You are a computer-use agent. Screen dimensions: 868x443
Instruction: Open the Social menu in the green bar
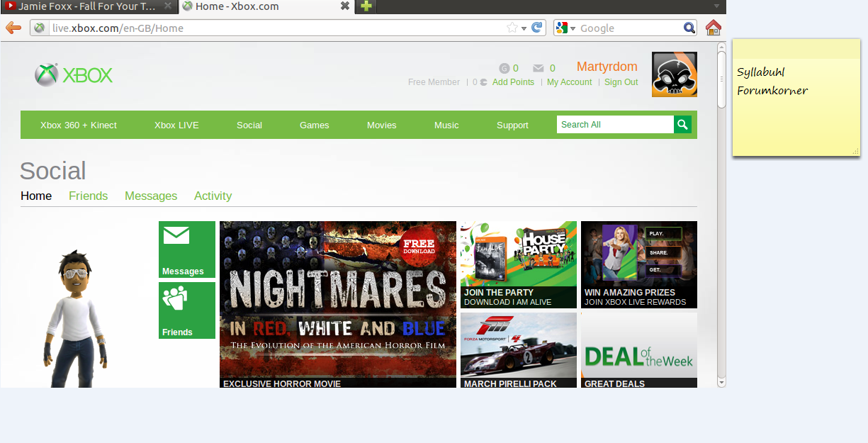pyautogui.click(x=249, y=125)
